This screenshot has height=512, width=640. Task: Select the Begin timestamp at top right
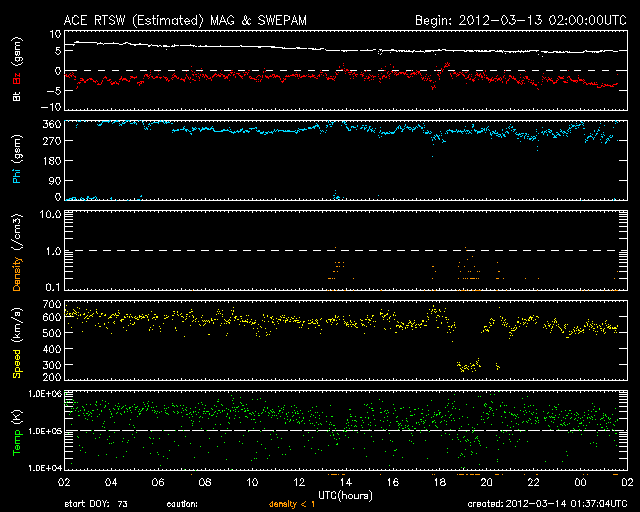[x=519, y=20]
